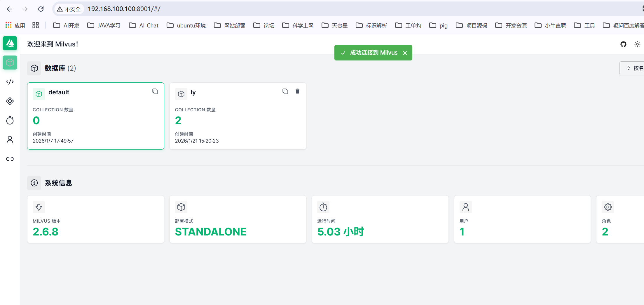Open the JAVA学习 bookmark folder
Screen dimensions: 644x305
click(x=104, y=25)
